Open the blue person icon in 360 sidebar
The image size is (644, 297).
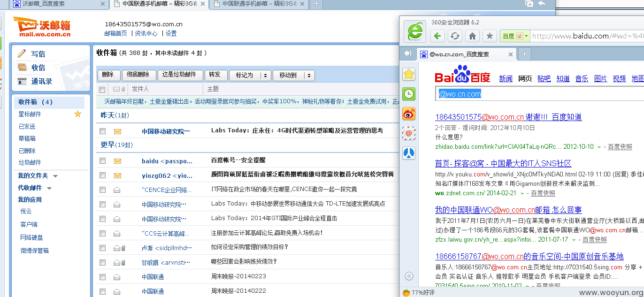[x=409, y=153]
